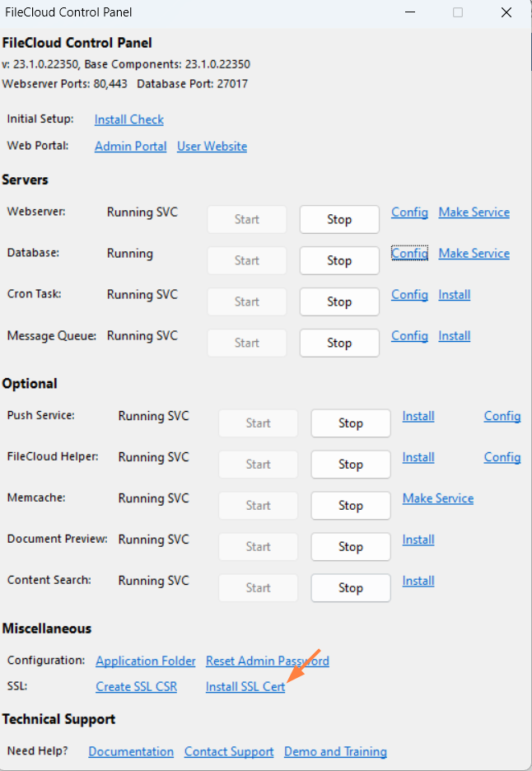Reset the Admin Password

coord(267,661)
